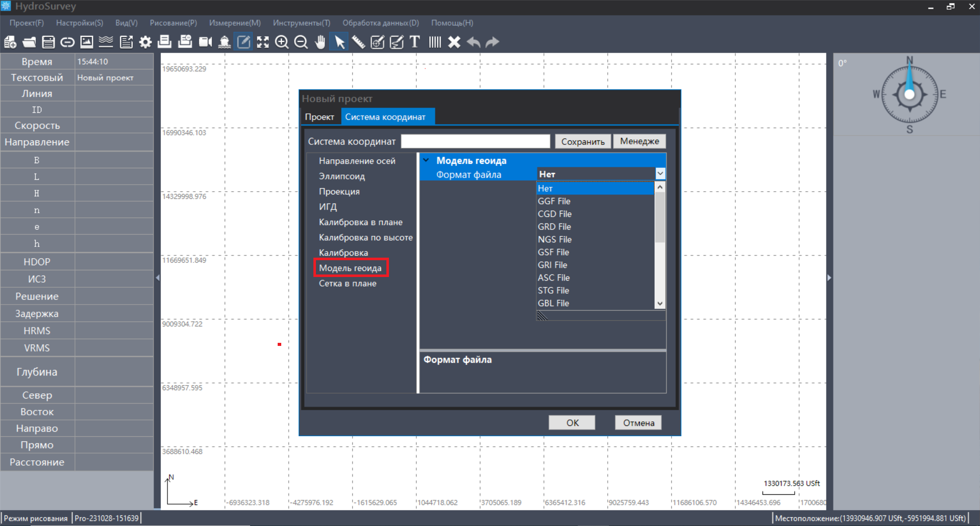Click the Система координат name field
Viewport: 980px width, 526px height.
(475, 141)
